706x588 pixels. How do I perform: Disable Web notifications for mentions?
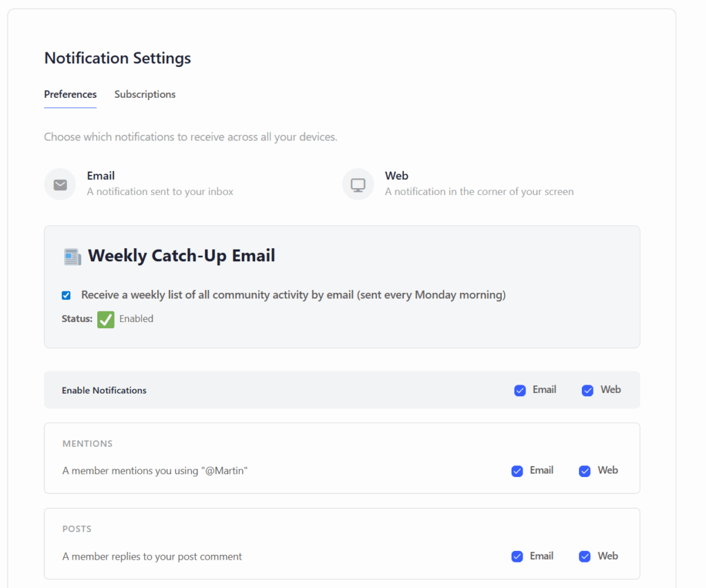point(585,472)
